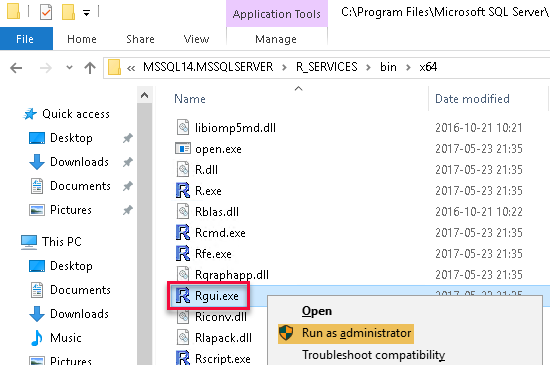
Task: Click the folder icon in the title bar
Action: 13,11
